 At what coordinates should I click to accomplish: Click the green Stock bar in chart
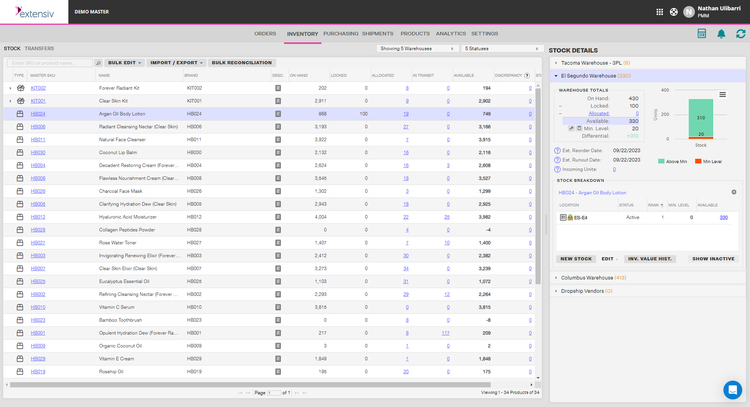(701, 118)
